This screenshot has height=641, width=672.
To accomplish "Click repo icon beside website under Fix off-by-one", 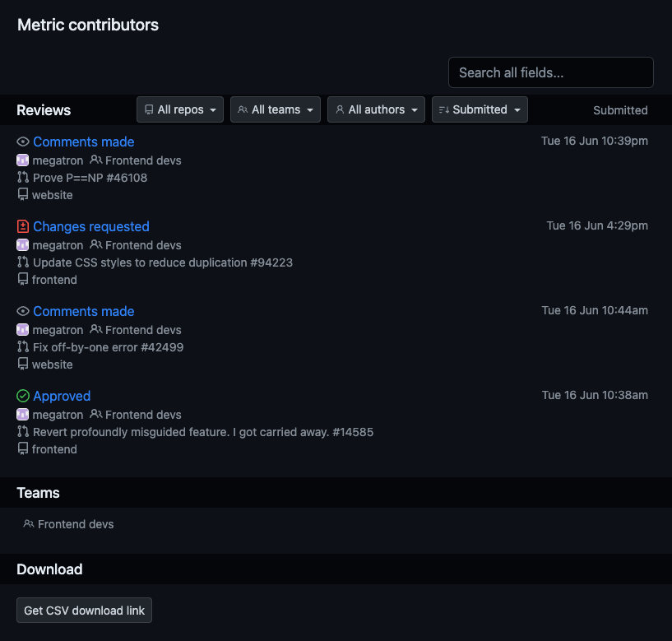I will point(23,364).
